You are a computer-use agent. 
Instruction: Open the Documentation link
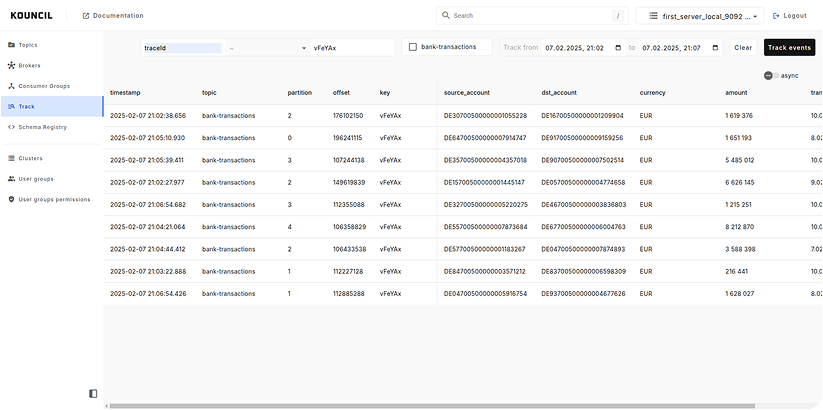tap(113, 16)
